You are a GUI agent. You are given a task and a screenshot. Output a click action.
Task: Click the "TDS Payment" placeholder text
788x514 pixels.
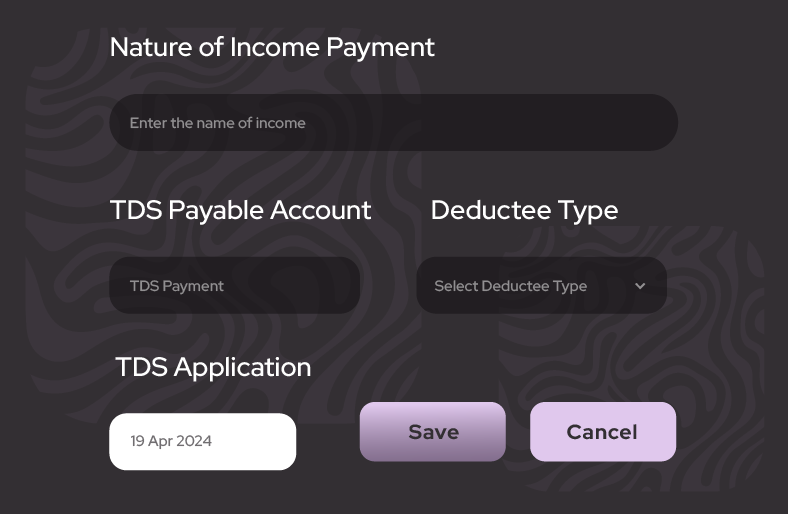point(177,286)
